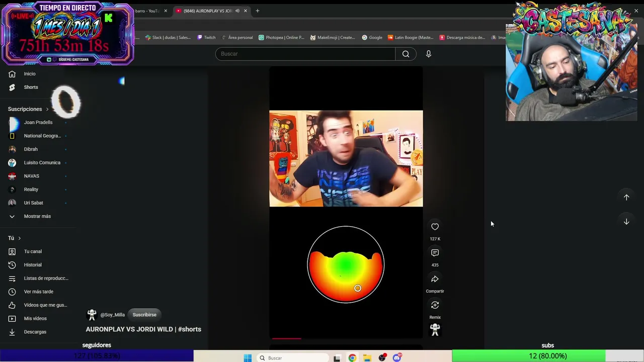Open NAVAS channel subscription
The image size is (644, 362).
(38, 176)
